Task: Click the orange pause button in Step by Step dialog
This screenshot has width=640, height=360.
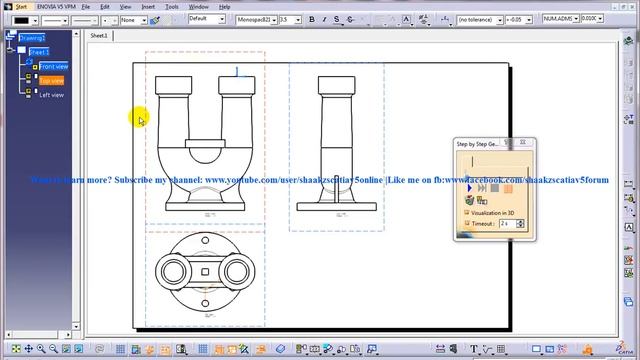Action: [508, 188]
